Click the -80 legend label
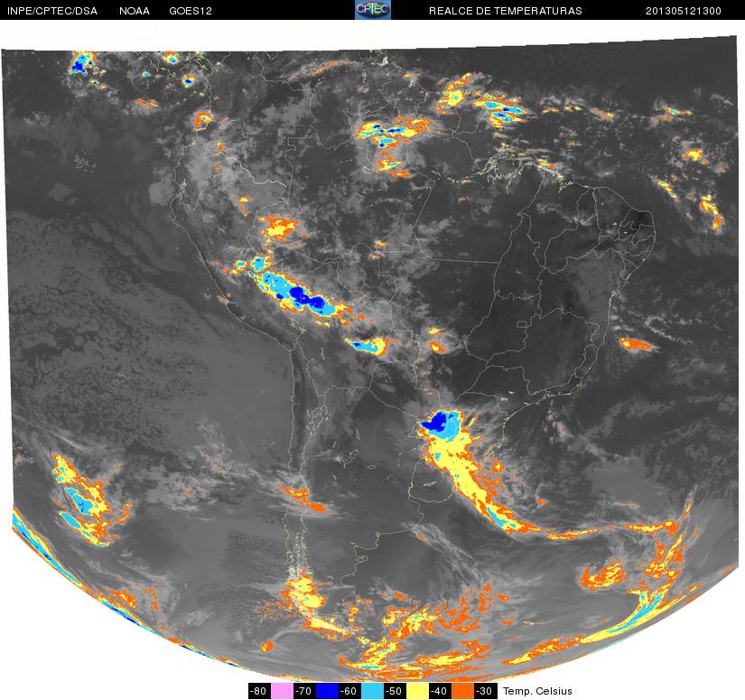 [259, 691]
